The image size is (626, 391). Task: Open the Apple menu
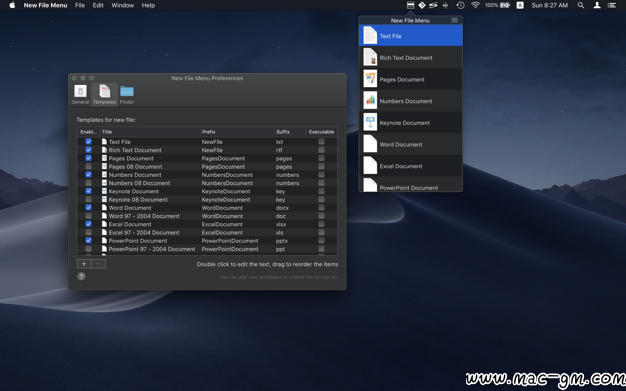(12, 5)
